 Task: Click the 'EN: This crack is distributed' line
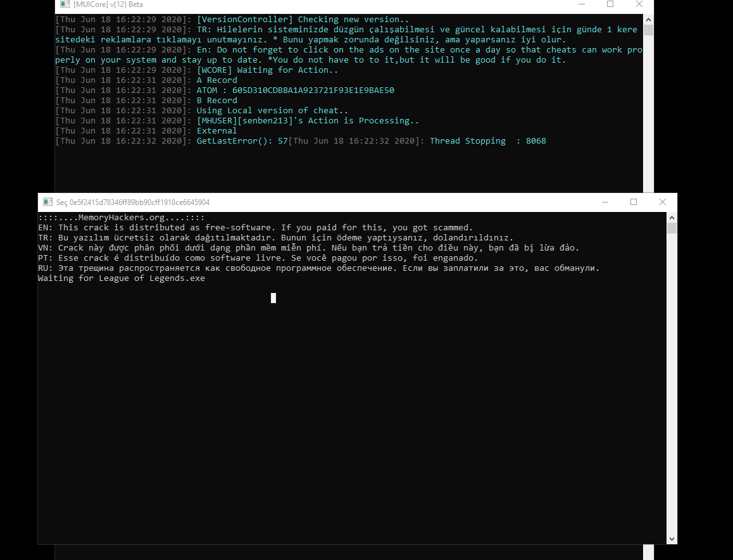pyautogui.click(x=255, y=228)
